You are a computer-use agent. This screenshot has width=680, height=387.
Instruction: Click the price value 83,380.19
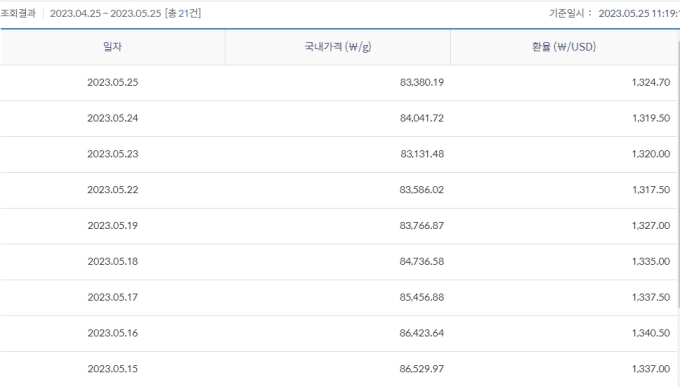click(x=422, y=82)
